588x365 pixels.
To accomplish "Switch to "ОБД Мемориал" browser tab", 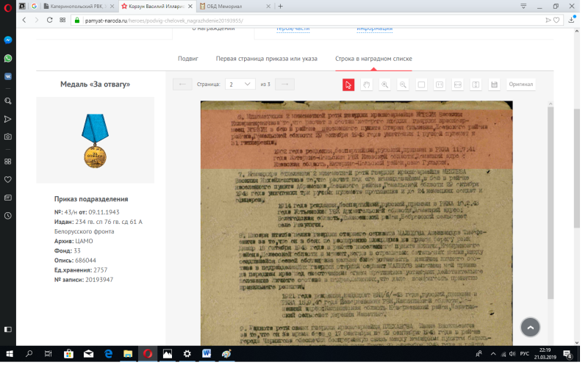I will (x=227, y=6).
